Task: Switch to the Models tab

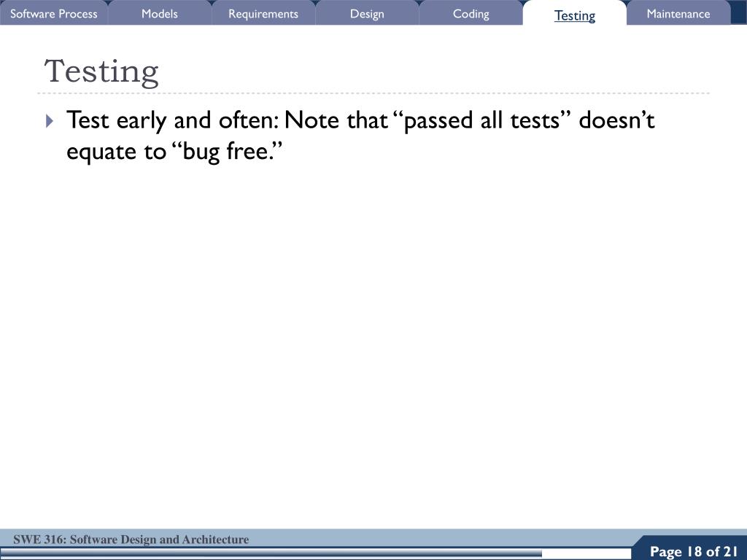Action: (x=160, y=13)
